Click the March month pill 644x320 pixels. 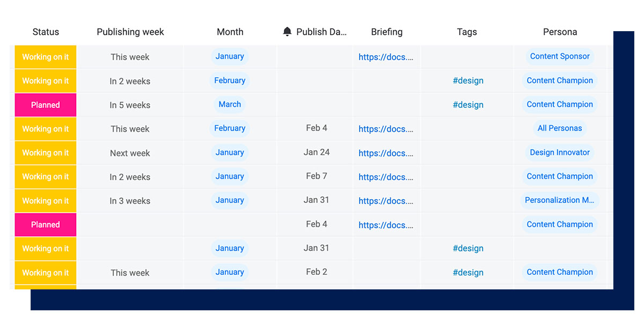[230, 104]
